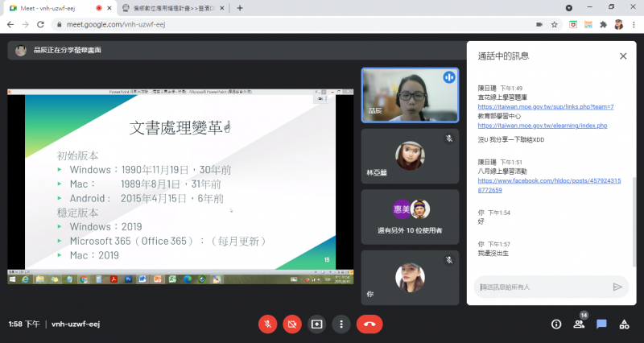This screenshot has width=644, height=343.
Task: Hang up with the red leave call button
Action: pyautogui.click(x=369, y=324)
